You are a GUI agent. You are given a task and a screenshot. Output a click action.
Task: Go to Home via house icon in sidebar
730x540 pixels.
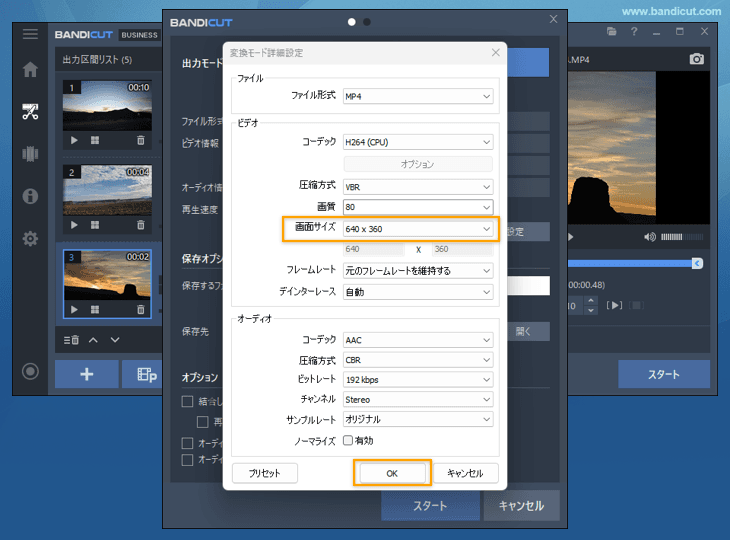coord(30,69)
